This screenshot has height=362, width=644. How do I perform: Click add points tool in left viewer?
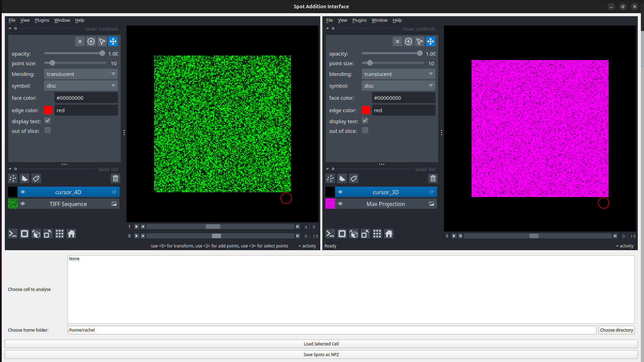click(91, 41)
